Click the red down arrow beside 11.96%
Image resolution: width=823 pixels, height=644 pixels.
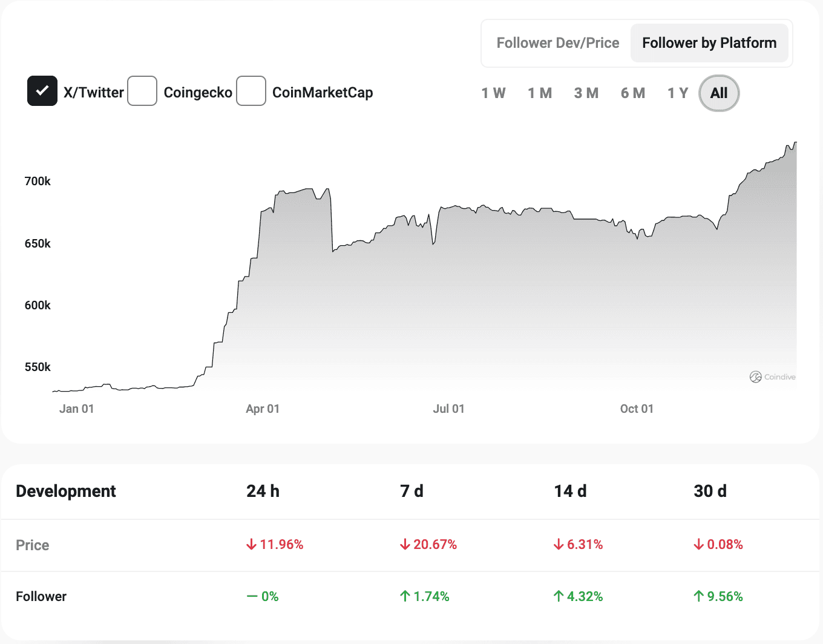(x=251, y=544)
